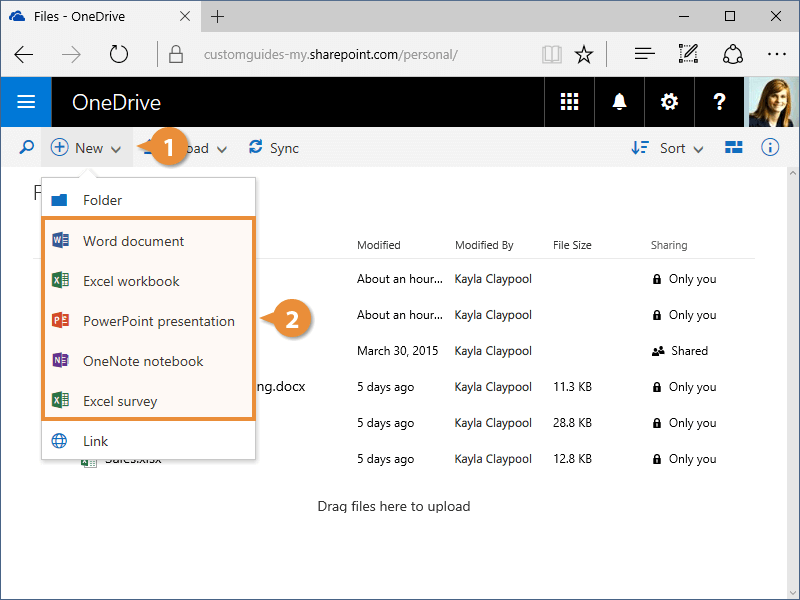Viewport: 800px width, 600px height.
Task: Click the notifications bell icon
Action: [x=619, y=102]
